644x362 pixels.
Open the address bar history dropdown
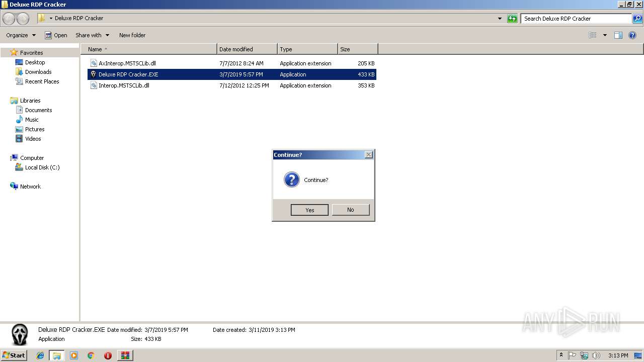click(x=500, y=19)
